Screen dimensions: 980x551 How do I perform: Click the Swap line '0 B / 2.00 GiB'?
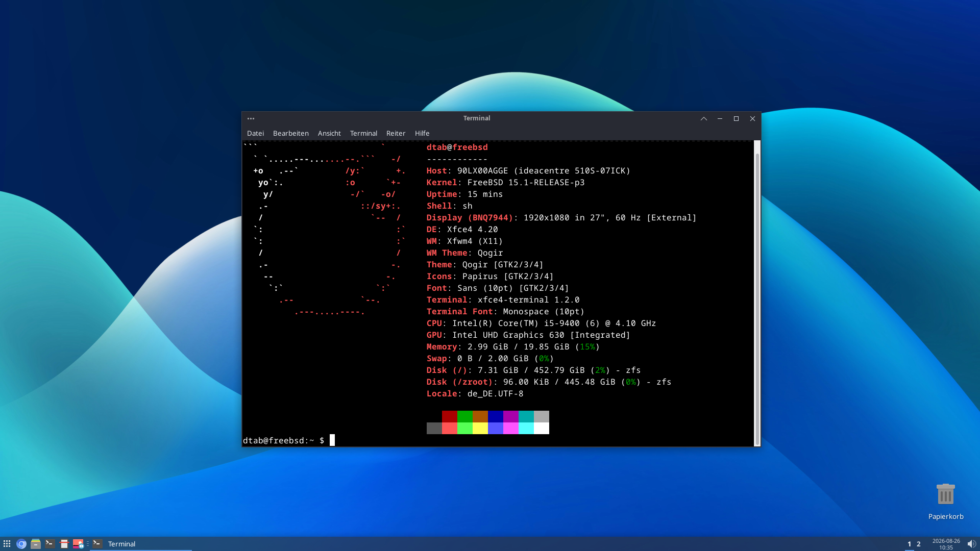[x=491, y=358]
